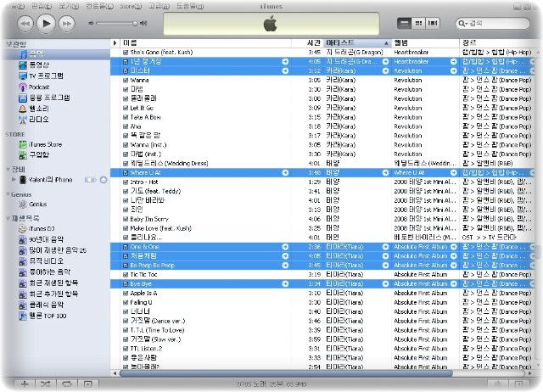Switch to list view
The image size is (543, 392).
coord(404,23)
